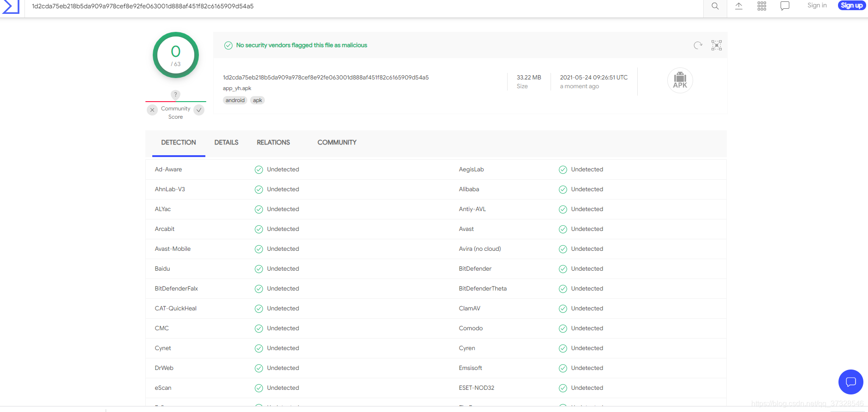
Task: Click the Cynet undetected check icon
Action: pyautogui.click(x=259, y=348)
